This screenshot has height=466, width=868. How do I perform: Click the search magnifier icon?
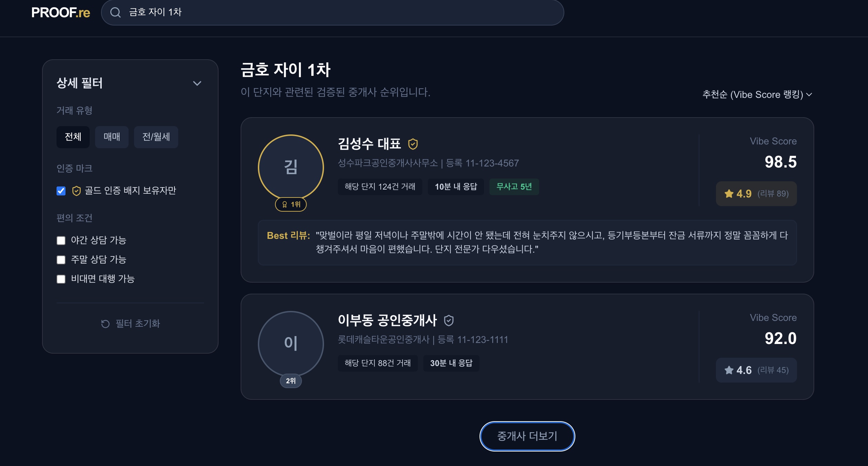click(115, 13)
